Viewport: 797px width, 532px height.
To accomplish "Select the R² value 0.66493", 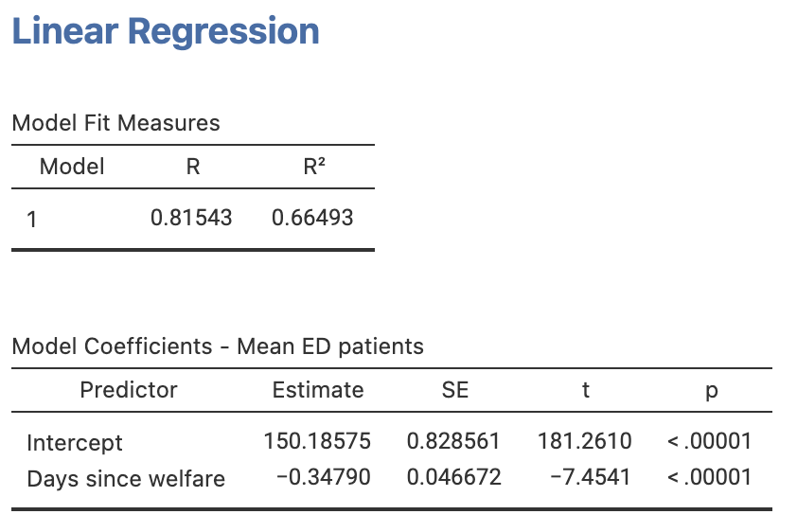I will pyautogui.click(x=312, y=218).
